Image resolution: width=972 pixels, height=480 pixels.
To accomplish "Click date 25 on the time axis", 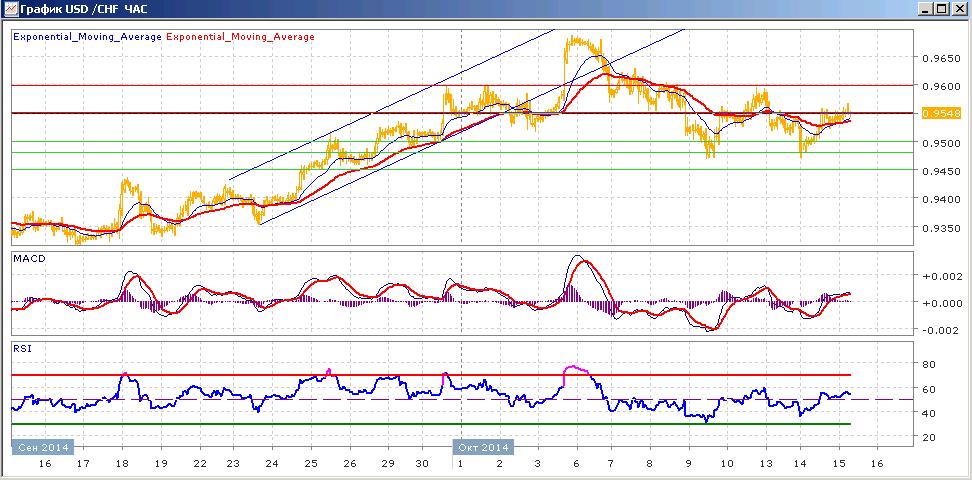I will coord(312,464).
